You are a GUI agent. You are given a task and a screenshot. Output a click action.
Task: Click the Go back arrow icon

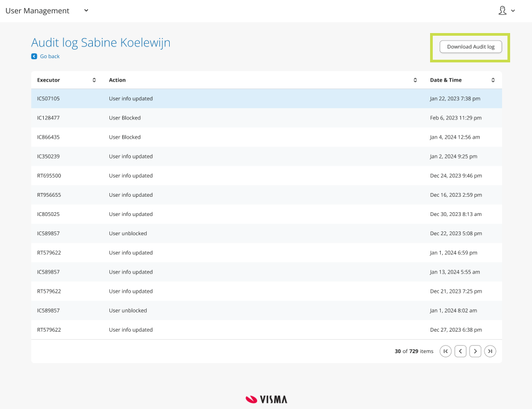point(34,57)
